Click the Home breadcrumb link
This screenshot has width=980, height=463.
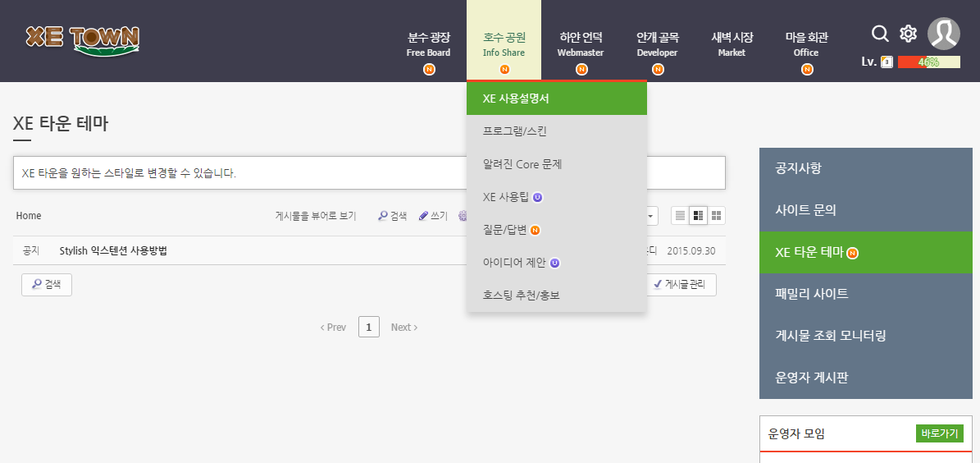[x=29, y=216]
